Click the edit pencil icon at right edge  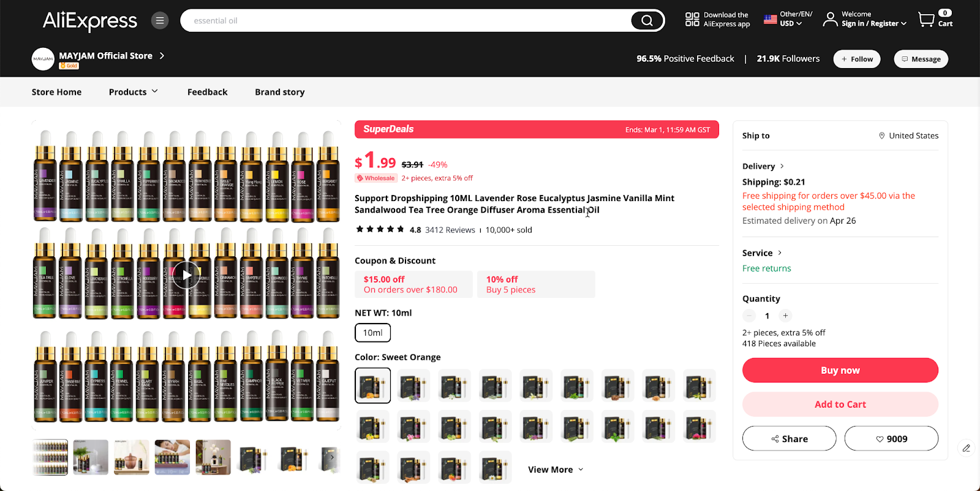966,448
